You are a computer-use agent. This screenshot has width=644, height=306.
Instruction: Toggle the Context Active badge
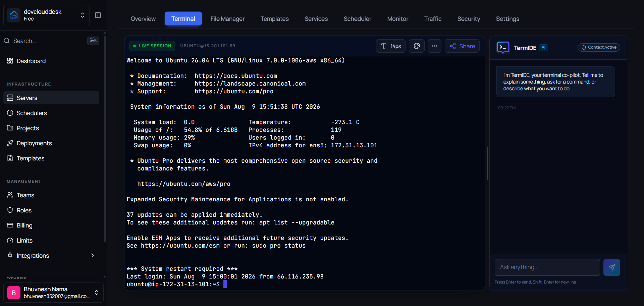pos(599,47)
